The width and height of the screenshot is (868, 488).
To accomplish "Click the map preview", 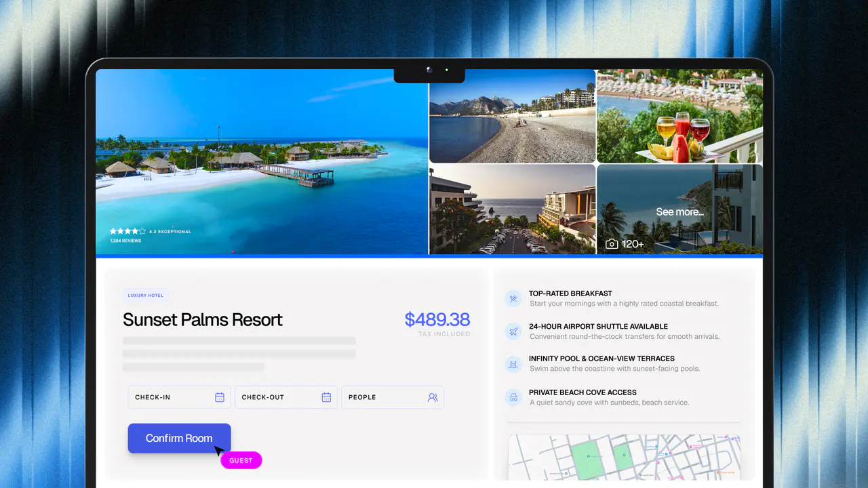I will [624, 457].
